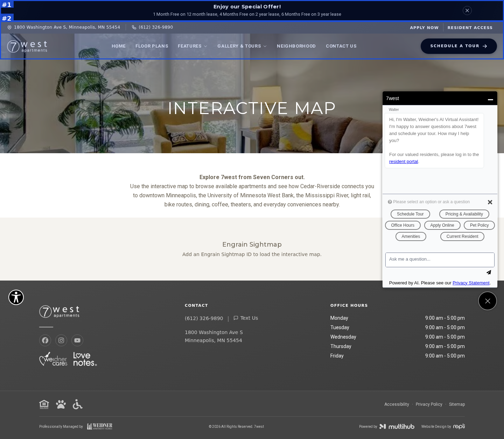Minimize the 7west chat window
Viewport: 504px width, 439px height.
[490, 99]
